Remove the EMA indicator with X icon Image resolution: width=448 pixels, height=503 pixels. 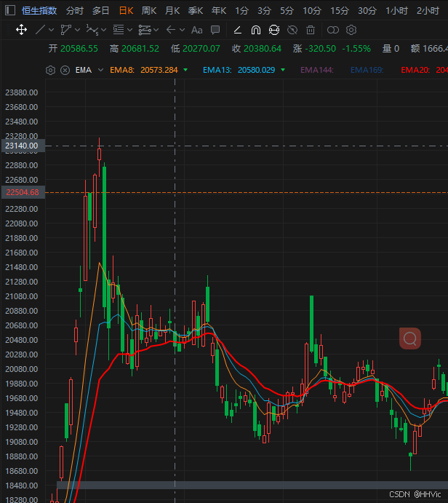[65, 70]
